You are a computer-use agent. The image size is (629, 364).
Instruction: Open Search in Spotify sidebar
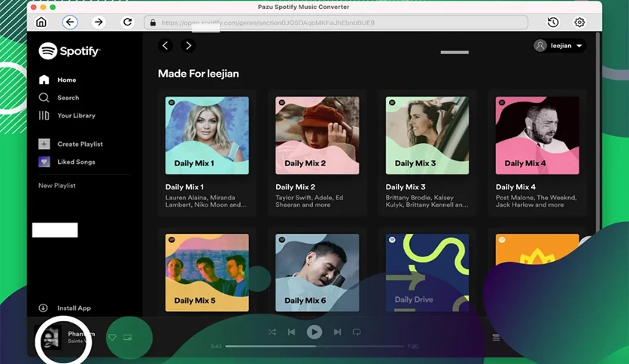[x=59, y=98]
